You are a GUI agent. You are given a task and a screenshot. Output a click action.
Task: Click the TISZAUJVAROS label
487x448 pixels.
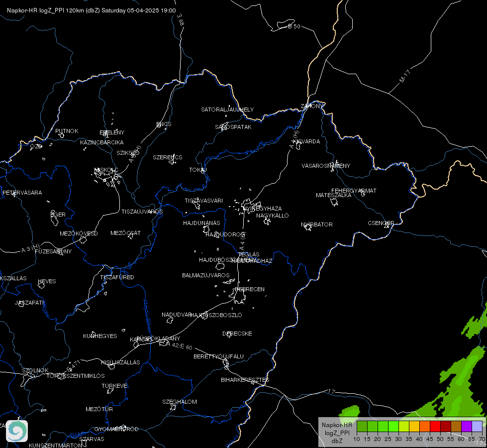click(142, 212)
